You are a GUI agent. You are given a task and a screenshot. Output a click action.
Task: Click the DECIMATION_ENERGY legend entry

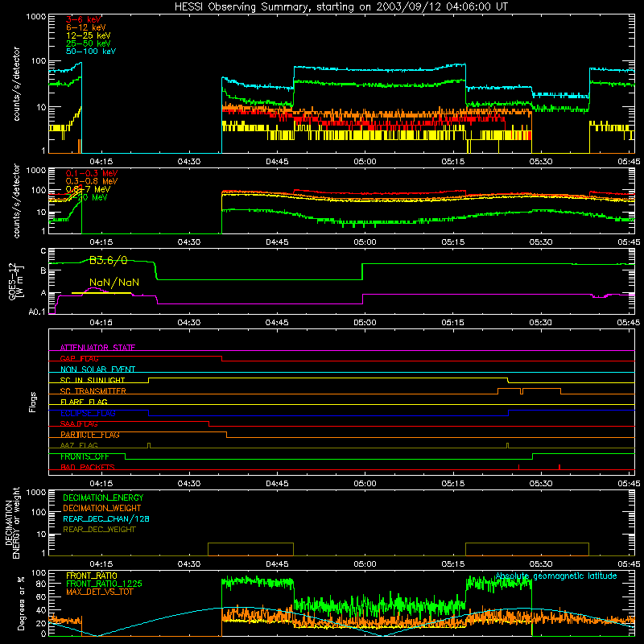coord(103,497)
